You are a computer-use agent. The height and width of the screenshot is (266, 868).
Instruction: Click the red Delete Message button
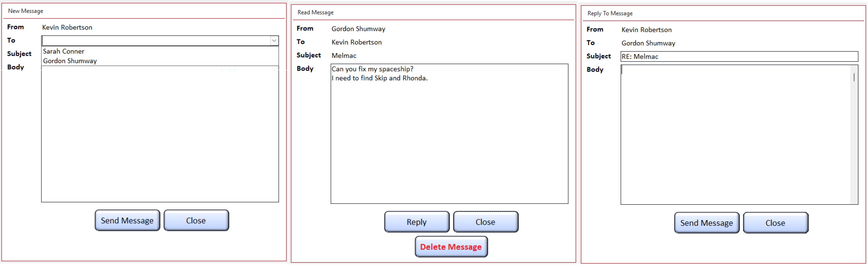[451, 247]
